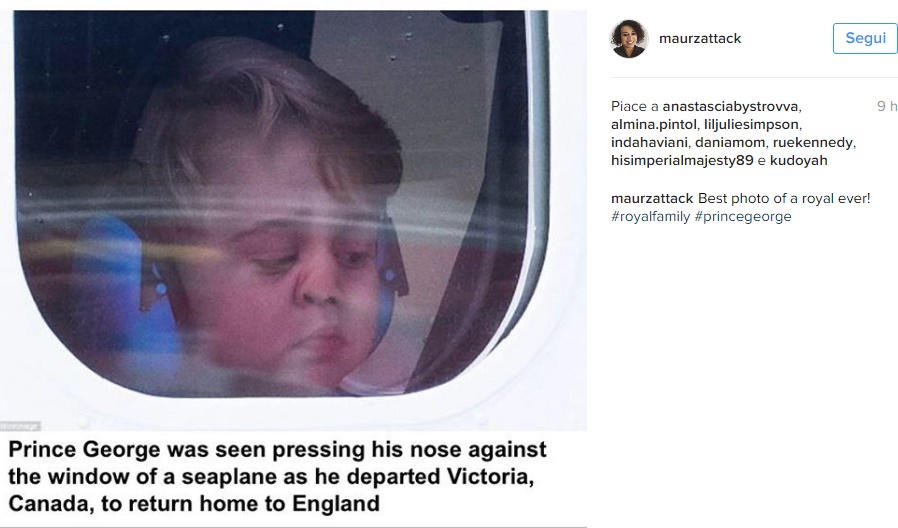This screenshot has width=898, height=528.
Task: Open maurzattack username in post header
Action: pyautogui.click(x=700, y=38)
